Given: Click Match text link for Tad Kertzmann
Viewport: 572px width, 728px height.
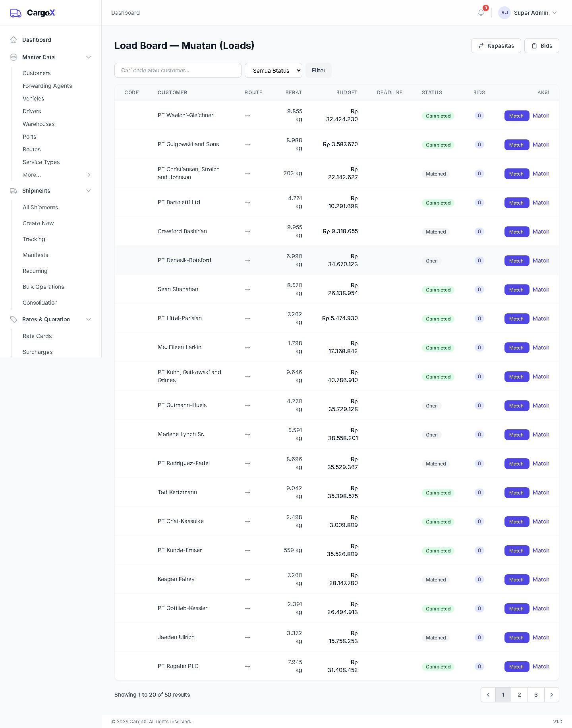Looking at the screenshot, I should click(x=541, y=492).
